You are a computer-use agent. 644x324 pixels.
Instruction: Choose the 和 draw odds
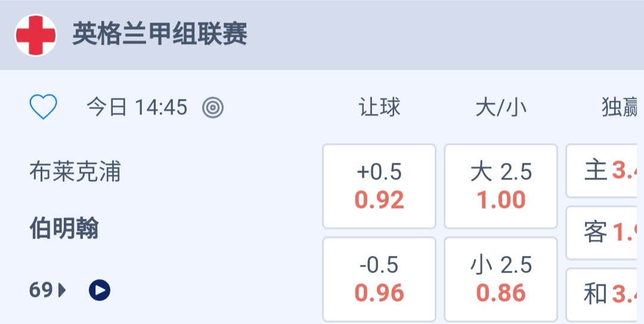pyautogui.click(x=605, y=294)
